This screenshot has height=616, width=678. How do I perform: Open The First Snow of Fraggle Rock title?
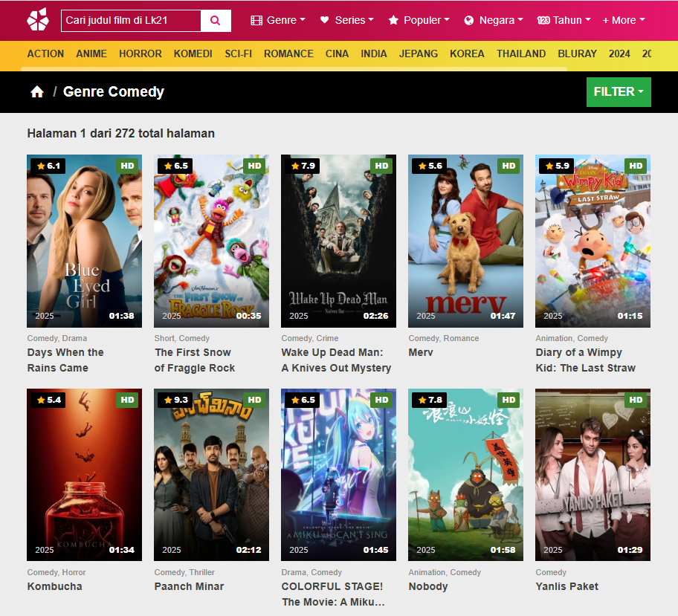(x=195, y=360)
